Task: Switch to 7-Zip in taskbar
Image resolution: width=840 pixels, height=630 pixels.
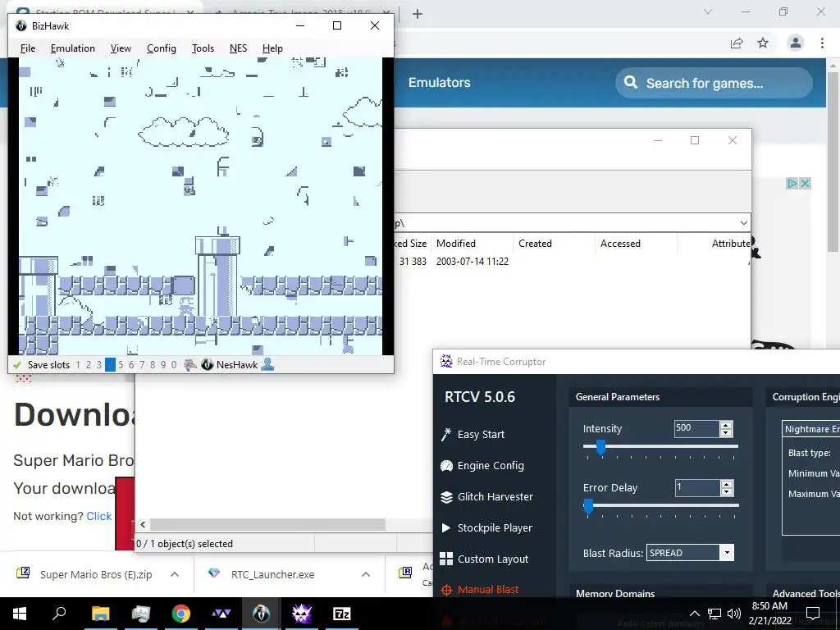Action: (342, 614)
